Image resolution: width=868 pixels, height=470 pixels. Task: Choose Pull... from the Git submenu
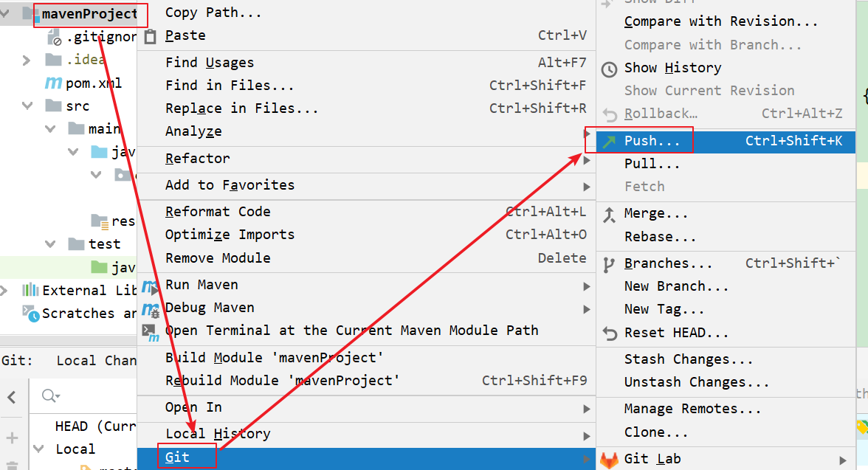[x=652, y=164]
